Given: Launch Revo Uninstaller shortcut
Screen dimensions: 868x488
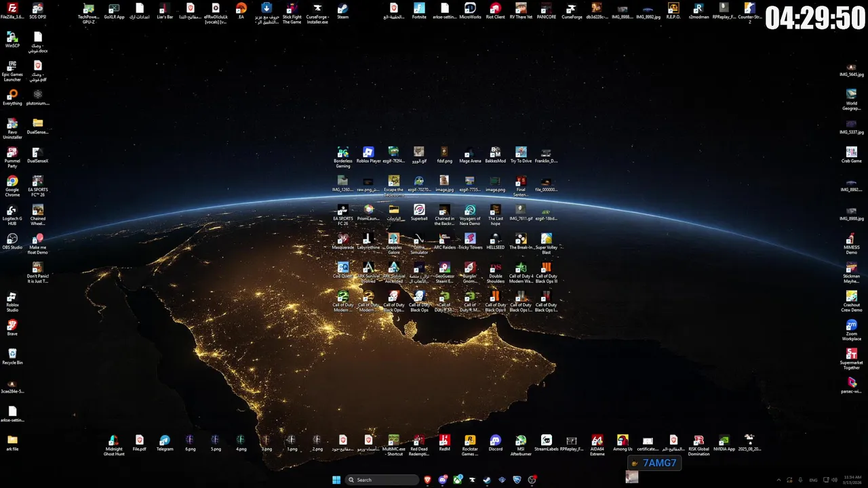Looking at the screenshot, I should pyautogui.click(x=12, y=129).
